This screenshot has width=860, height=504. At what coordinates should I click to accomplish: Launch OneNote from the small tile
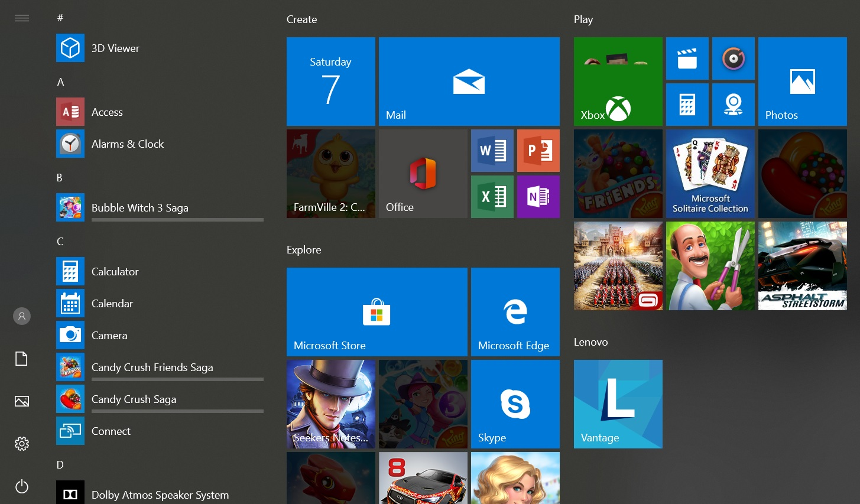538,197
